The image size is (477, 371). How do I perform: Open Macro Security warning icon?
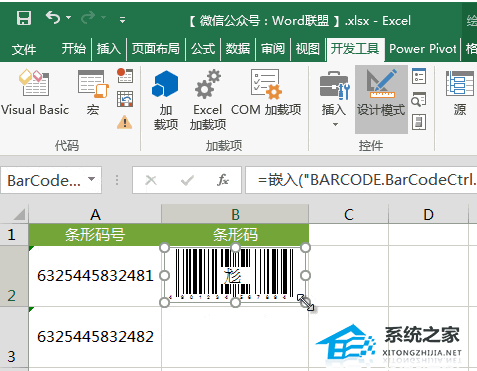pos(125,122)
